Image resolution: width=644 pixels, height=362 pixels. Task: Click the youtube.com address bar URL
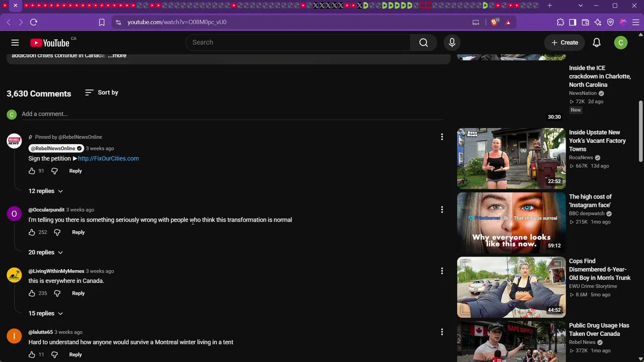tap(177, 22)
